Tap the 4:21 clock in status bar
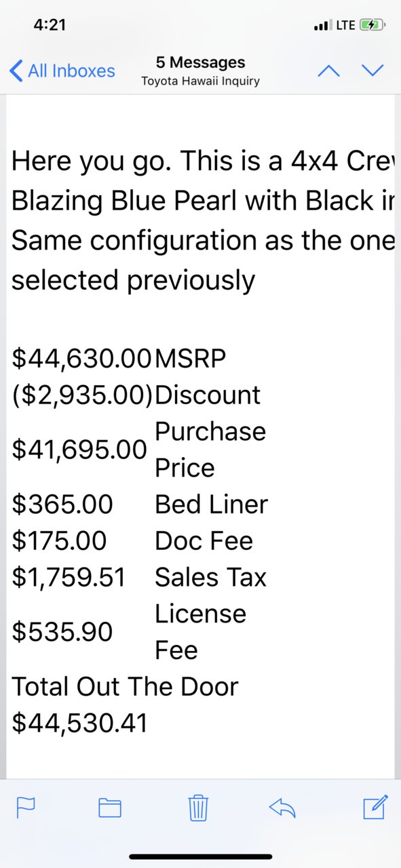Viewport: 401px width, 868px height. [50, 24]
